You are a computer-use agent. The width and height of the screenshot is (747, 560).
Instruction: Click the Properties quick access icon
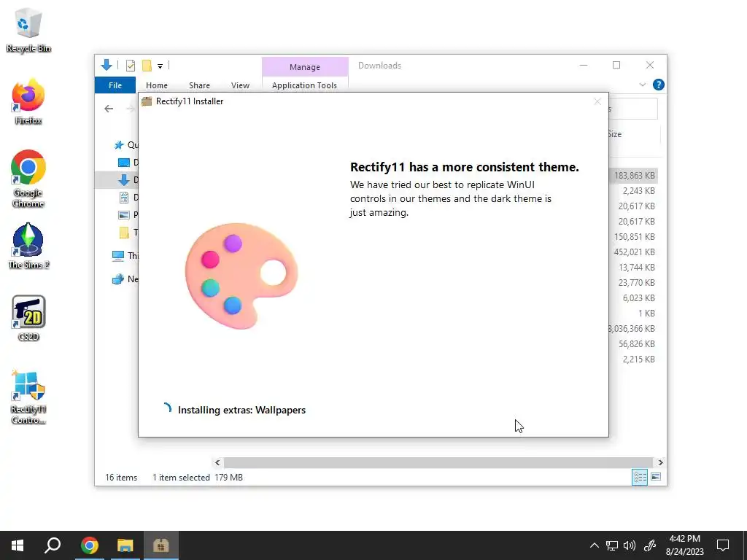(x=130, y=65)
